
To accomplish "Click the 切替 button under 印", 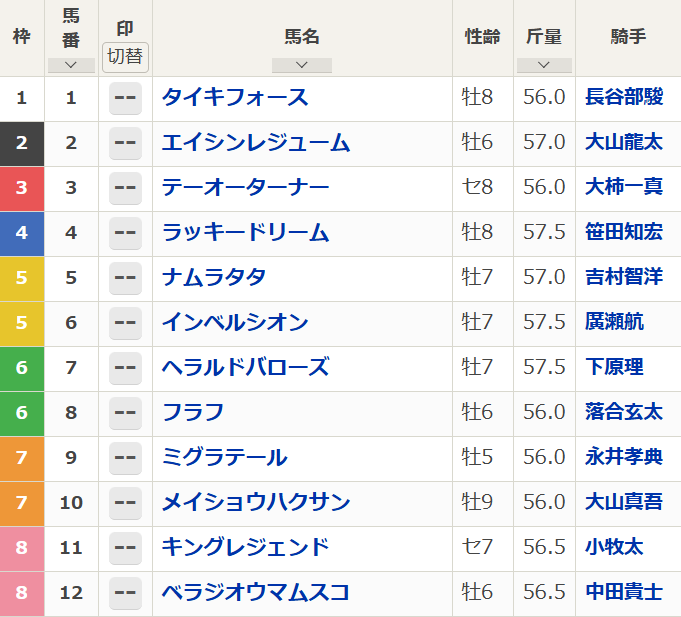I will coord(125,57).
